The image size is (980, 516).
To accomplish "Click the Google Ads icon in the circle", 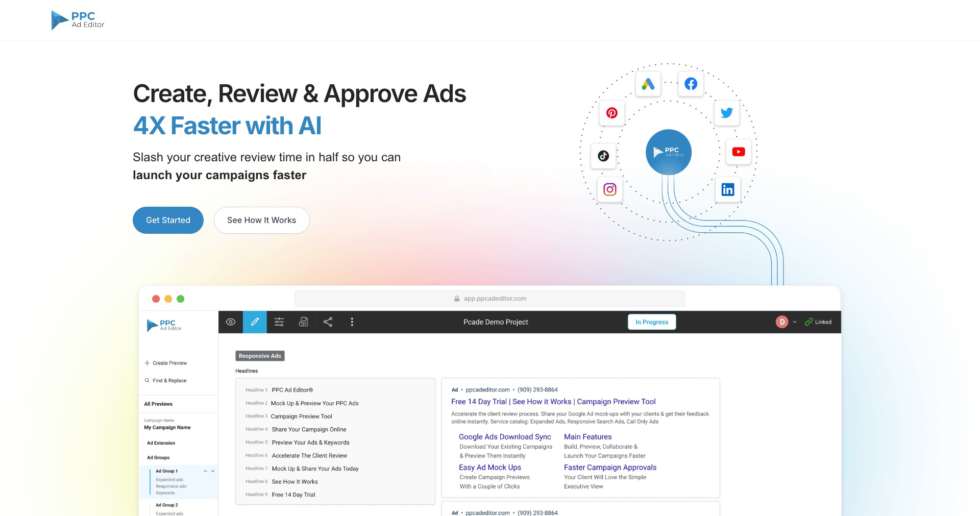I will 648,84.
